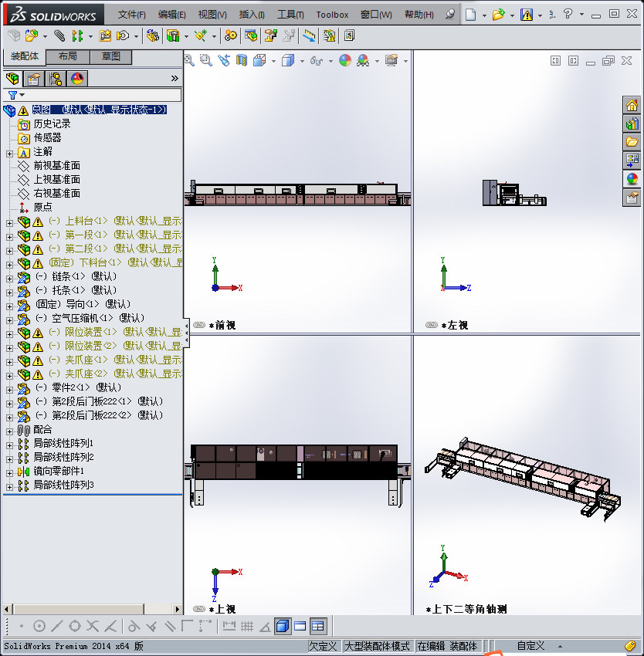Click the Hide/Show Items glasses icon

point(317,61)
